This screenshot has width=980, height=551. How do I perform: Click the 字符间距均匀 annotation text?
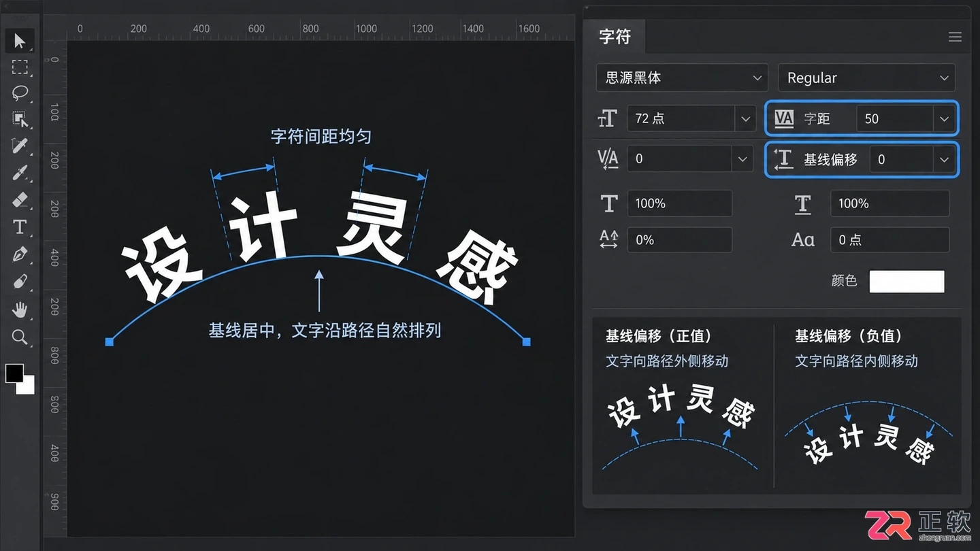(321, 136)
